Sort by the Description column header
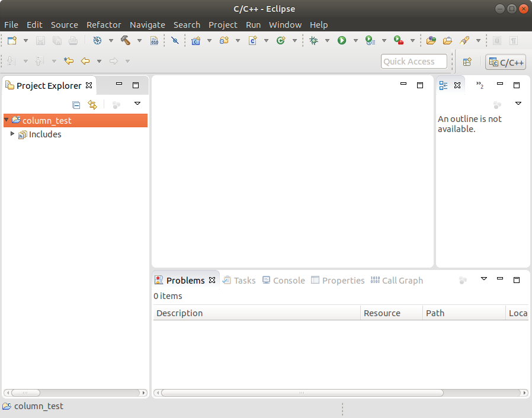 tap(257, 313)
